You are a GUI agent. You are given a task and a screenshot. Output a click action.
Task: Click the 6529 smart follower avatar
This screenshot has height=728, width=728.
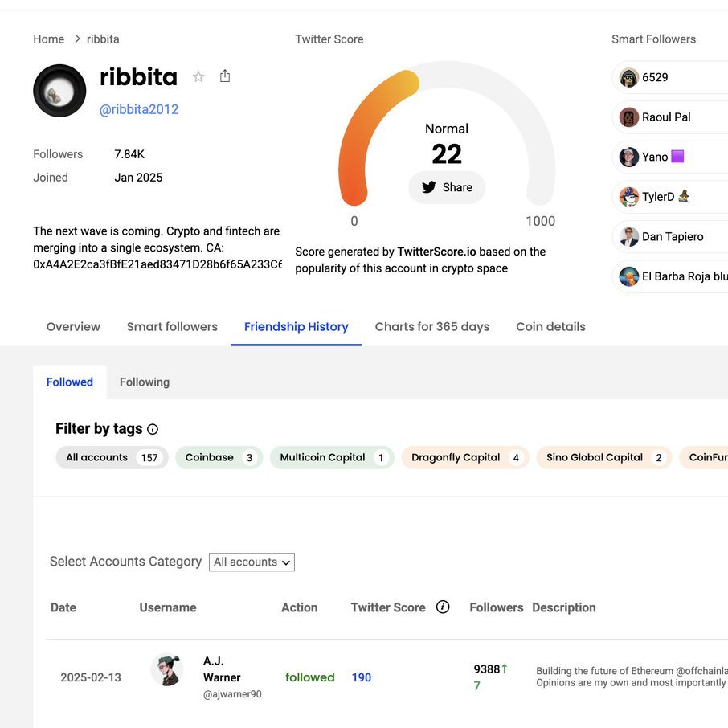(x=629, y=77)
